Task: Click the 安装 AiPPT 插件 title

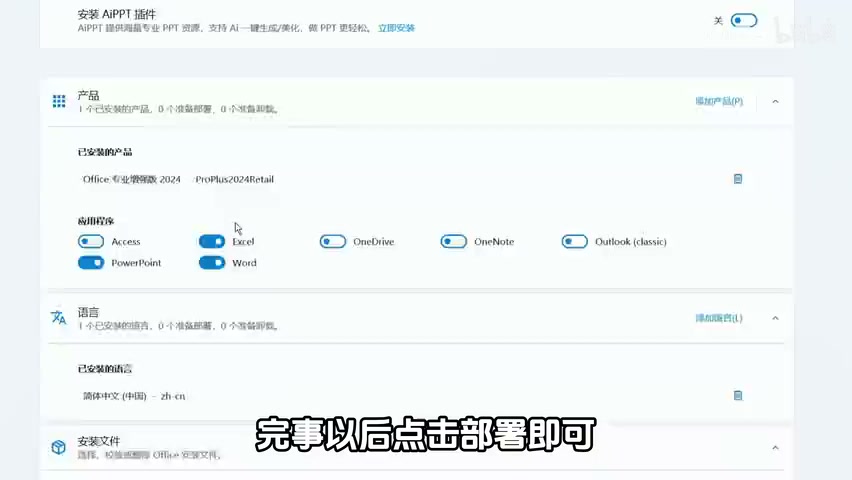Action: [117, 14]
